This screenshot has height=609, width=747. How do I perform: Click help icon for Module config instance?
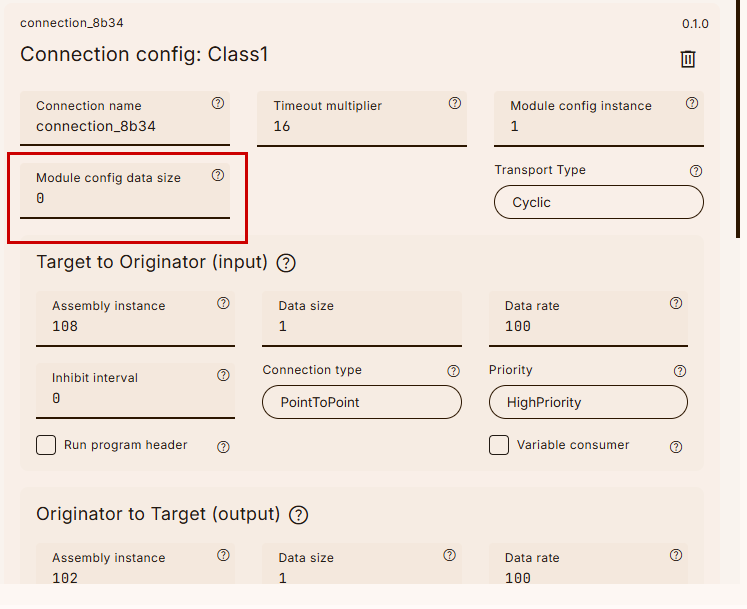692,103
